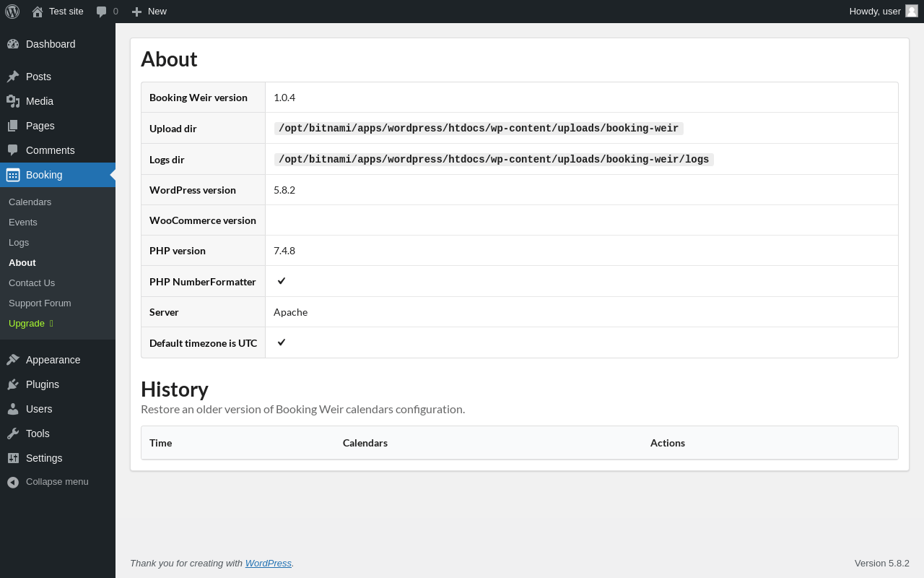Click WordPress version value 5.8.2 in table

pyautogui.click(x=284, y=190)
